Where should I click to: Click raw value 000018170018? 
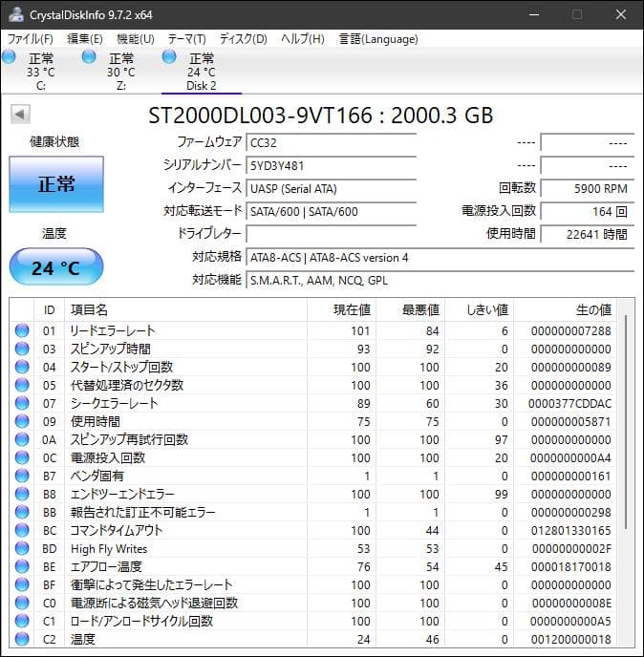[571, 567]
